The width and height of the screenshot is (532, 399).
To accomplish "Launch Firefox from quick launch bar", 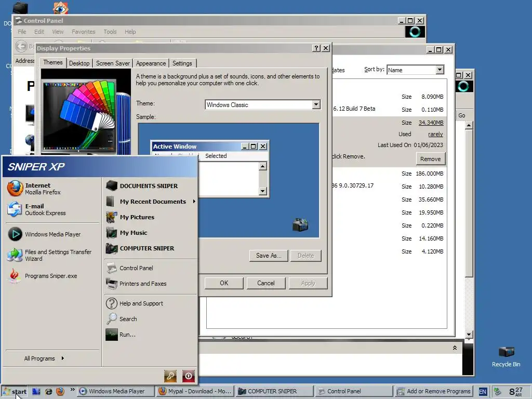I will pyautogui.click(x=60, y=391).
